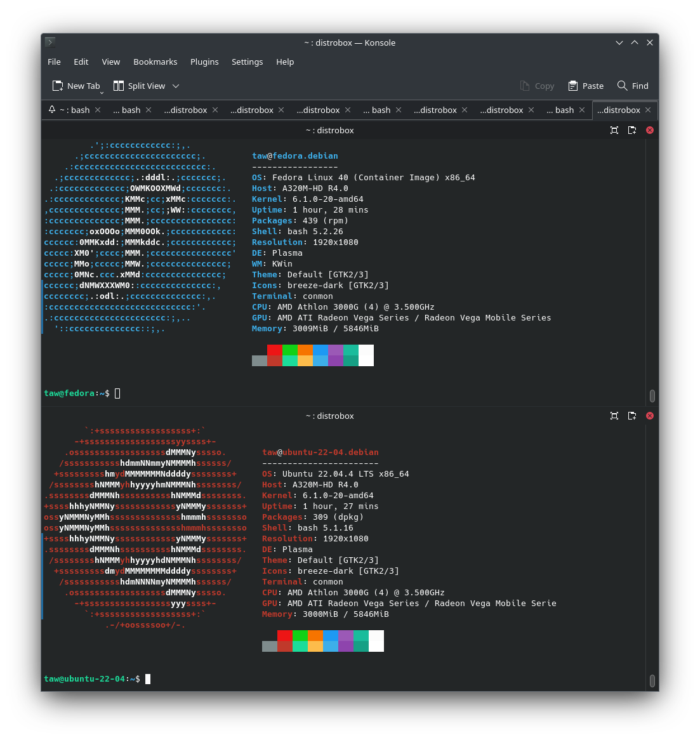The image size is (700, 740).
Task: Click the 'Shell: bash 5.2.26' line
Action: pos(298,231)
